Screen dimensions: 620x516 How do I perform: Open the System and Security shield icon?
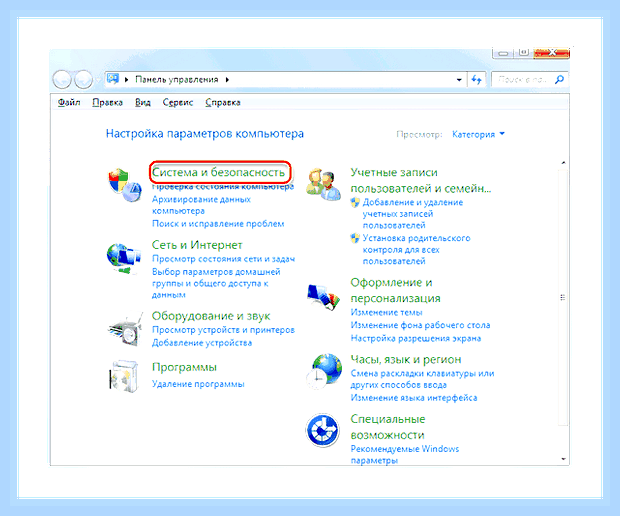[x=125, y=185]
